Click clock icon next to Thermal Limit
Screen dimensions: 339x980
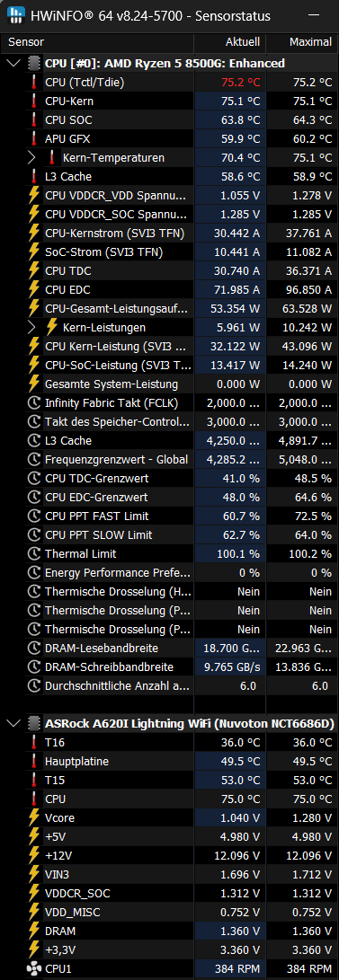[34, 553]
